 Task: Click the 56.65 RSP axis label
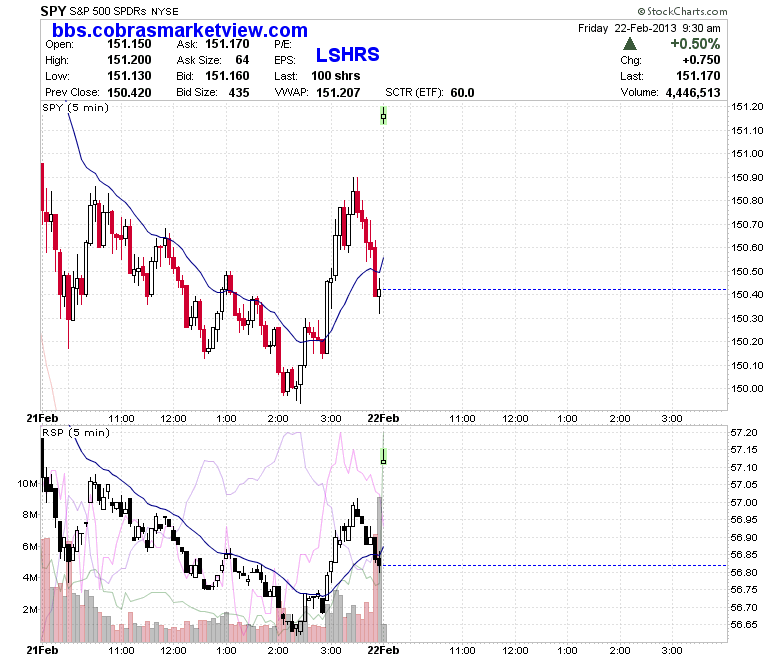(744, 624)
